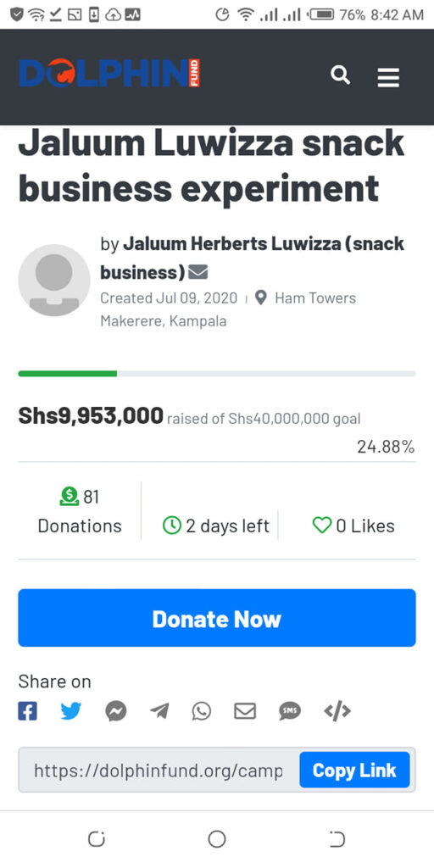434x868 pixels.
Task: Open the Dolphin Fund logo homepage
Action: pos(109,73)
